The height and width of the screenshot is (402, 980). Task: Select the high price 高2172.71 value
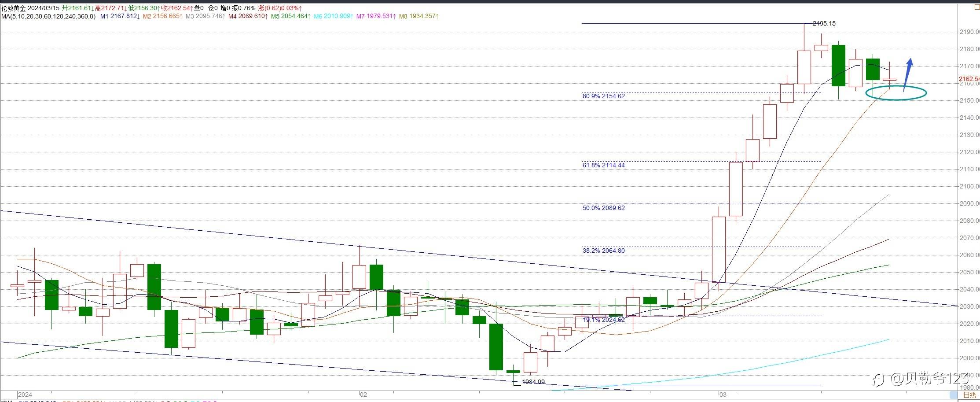[111, 8]
